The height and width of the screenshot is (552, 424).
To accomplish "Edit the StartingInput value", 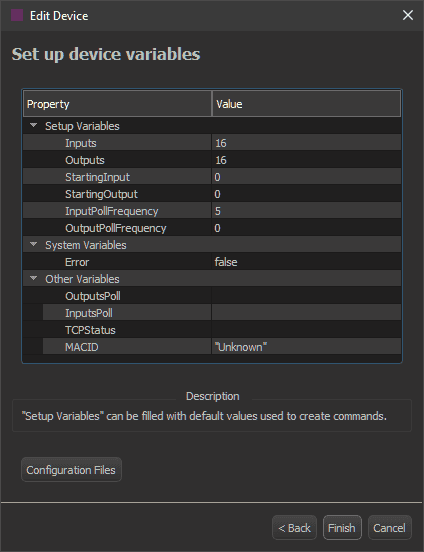I will pos(306,177).
